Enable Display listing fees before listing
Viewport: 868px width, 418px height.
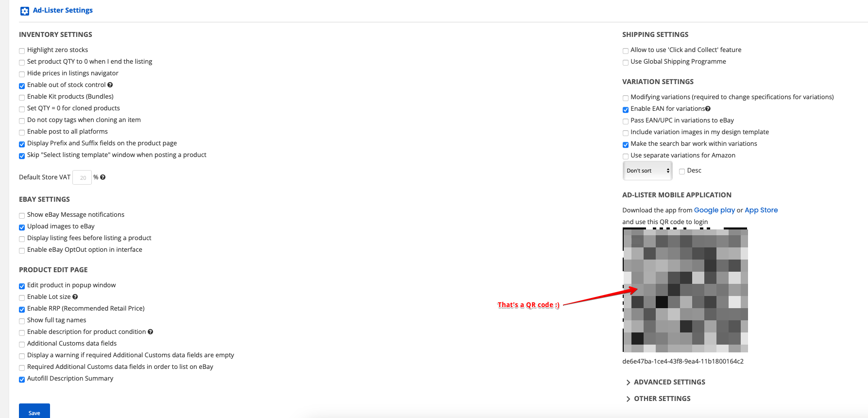22,239
